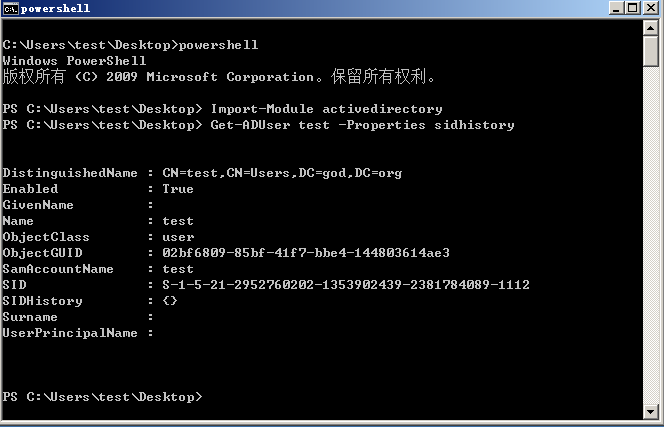The height and width of the screenshot is (427, 664).
Task: Click the SID value ending in 1112
Action: (x=346, y=285)
